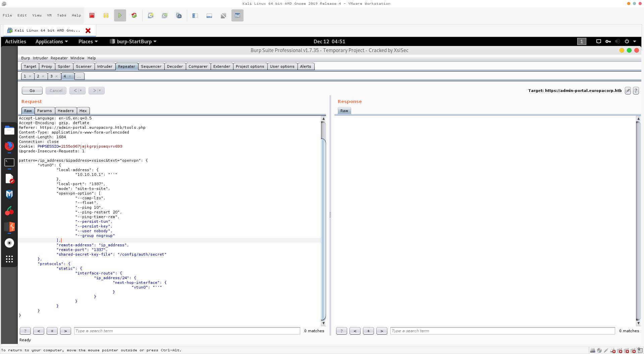Screen dimensions: 644x354
Task: Click the VPN key icon in top bar
Action: (608, 42)
